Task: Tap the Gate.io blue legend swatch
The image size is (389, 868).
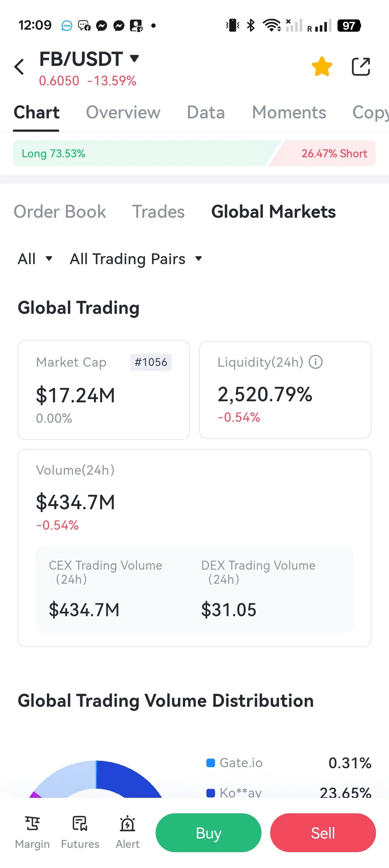Action: [x=211, y=763]
